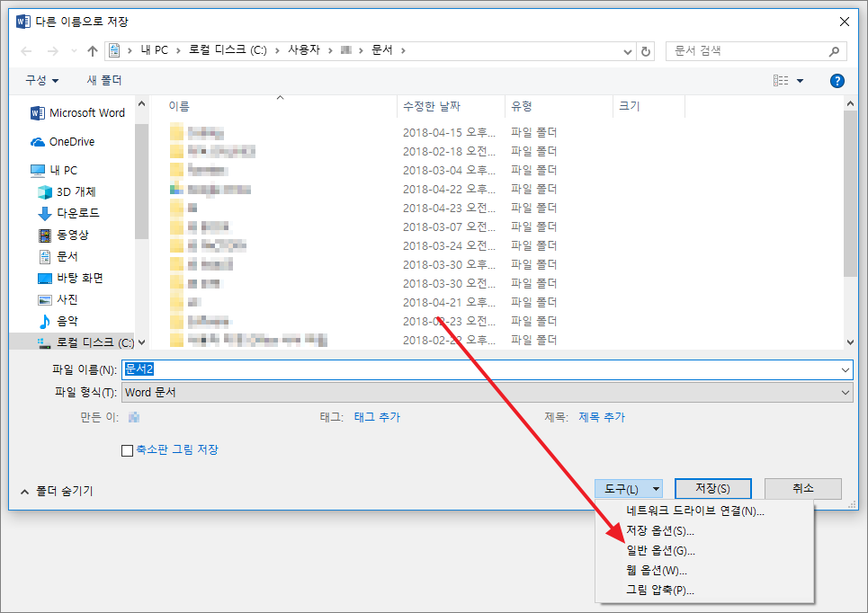Sort by the 이름 column header
868x613 pixels.
179,106
